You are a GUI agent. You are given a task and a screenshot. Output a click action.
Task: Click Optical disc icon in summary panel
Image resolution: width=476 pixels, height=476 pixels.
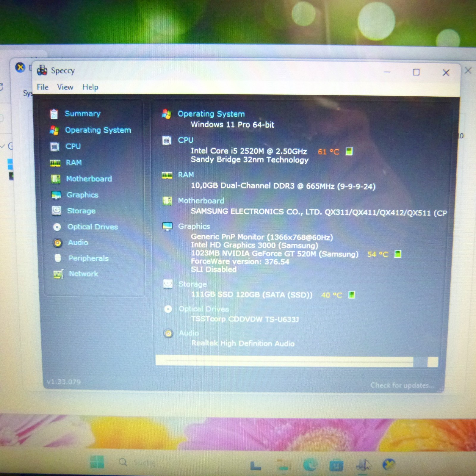[x=168, y=309]
